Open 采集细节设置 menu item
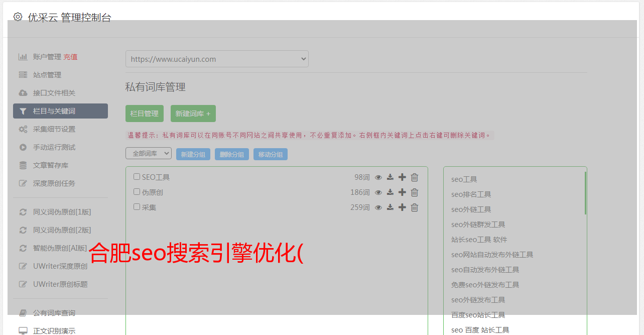 (x=54, y=129)
